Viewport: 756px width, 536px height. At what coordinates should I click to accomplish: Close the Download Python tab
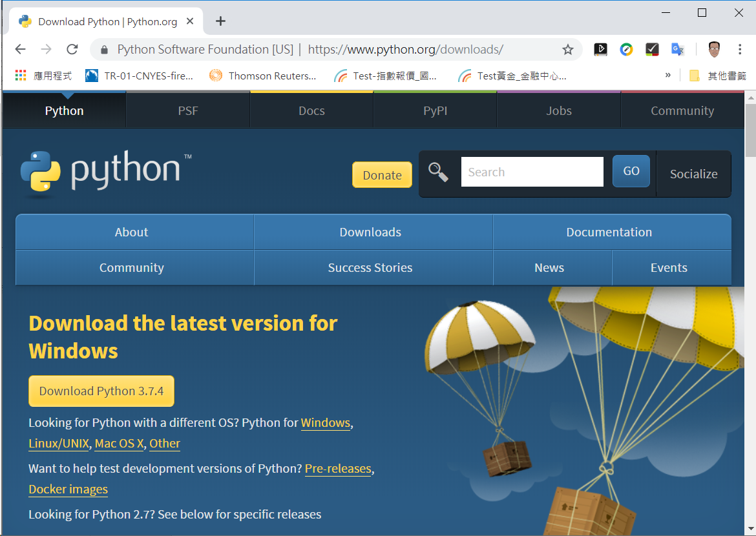click(190, 21)
